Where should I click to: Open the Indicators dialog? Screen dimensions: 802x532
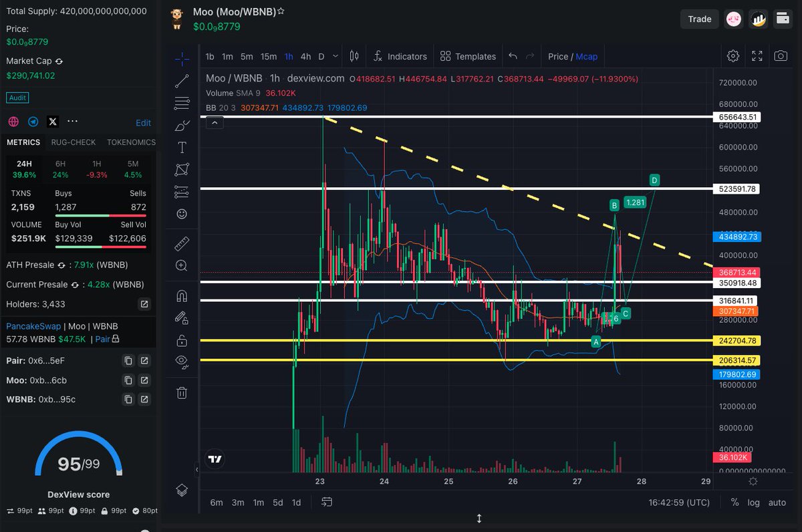(x=400, y=56)
